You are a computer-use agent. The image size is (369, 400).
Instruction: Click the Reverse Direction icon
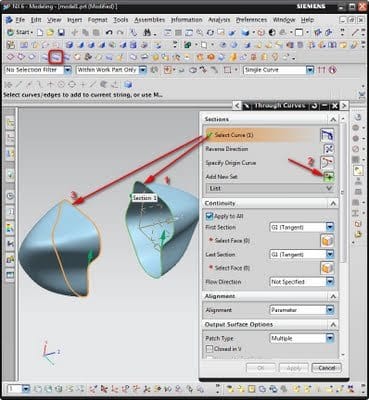tap(328, 149)
